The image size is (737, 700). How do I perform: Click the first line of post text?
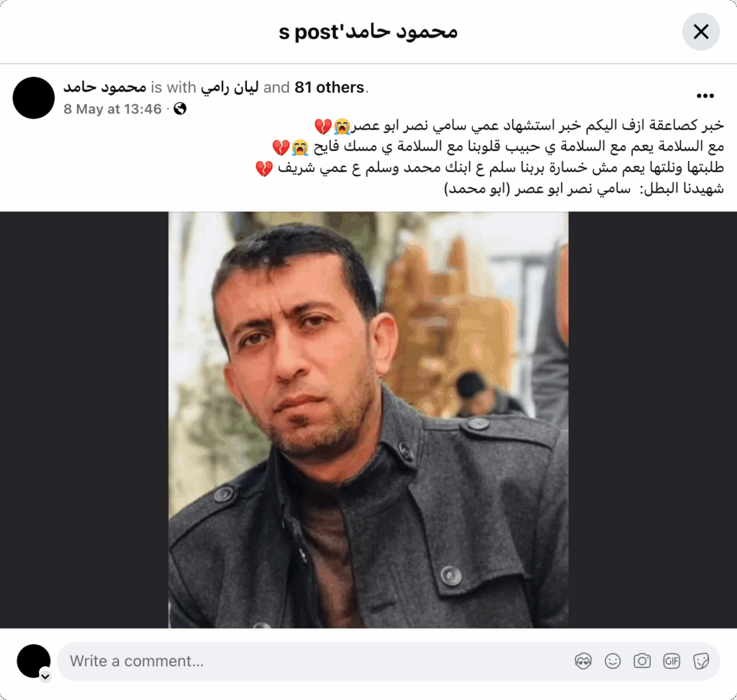519,125
